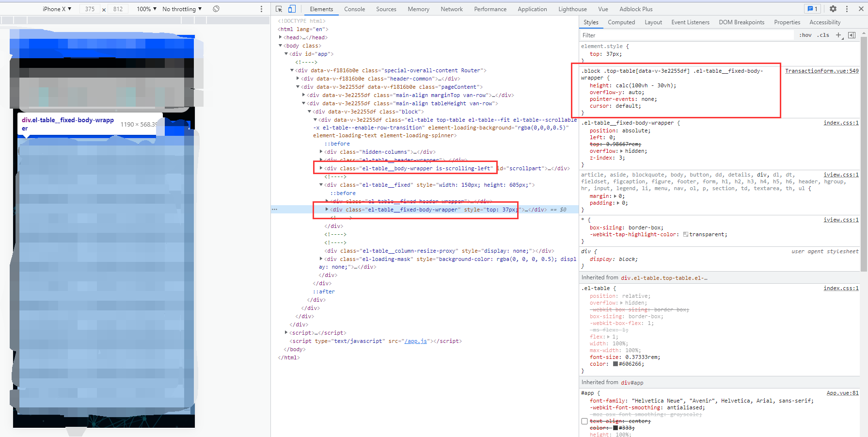868x437 pixels.
Task: Open DevTools settings gear
Action: coord(833,9)
